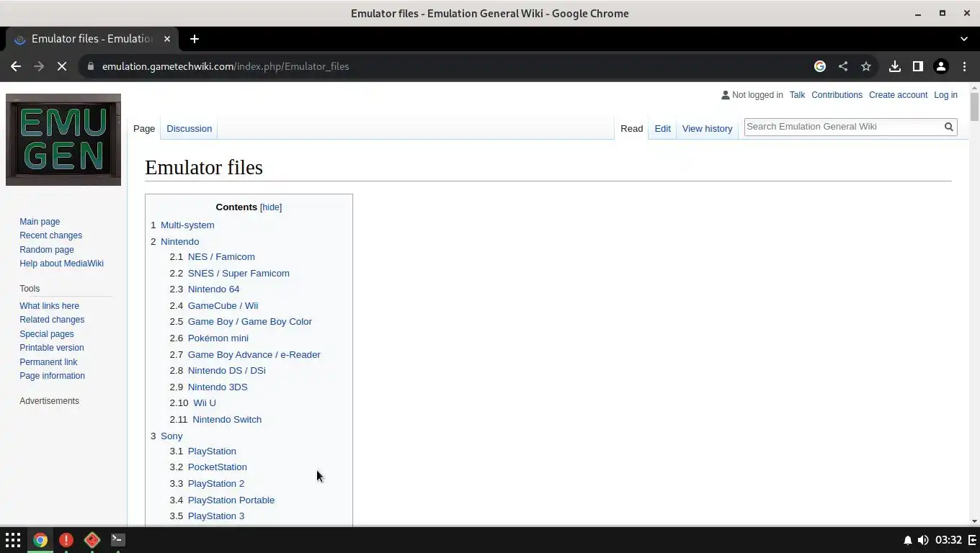Open the View history tab
Viewport: 980px width, 553px height.
point(707,129)
